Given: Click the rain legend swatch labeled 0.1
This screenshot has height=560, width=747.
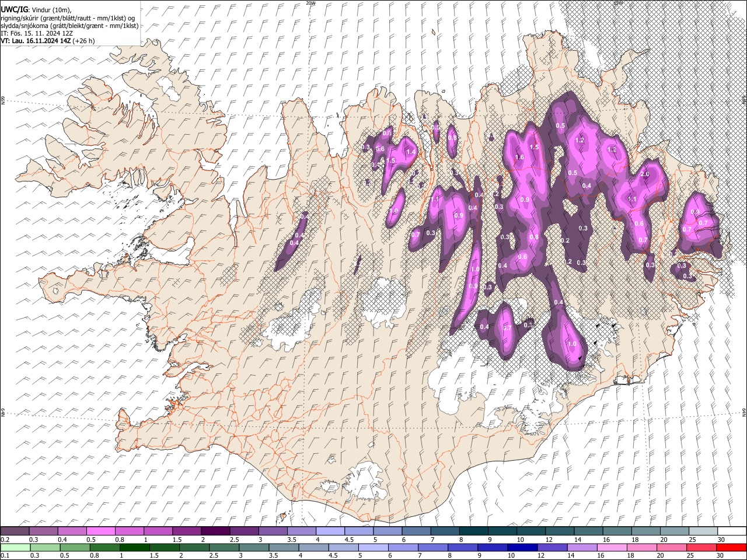Looking at the screenshot, I should coord(15,547).
